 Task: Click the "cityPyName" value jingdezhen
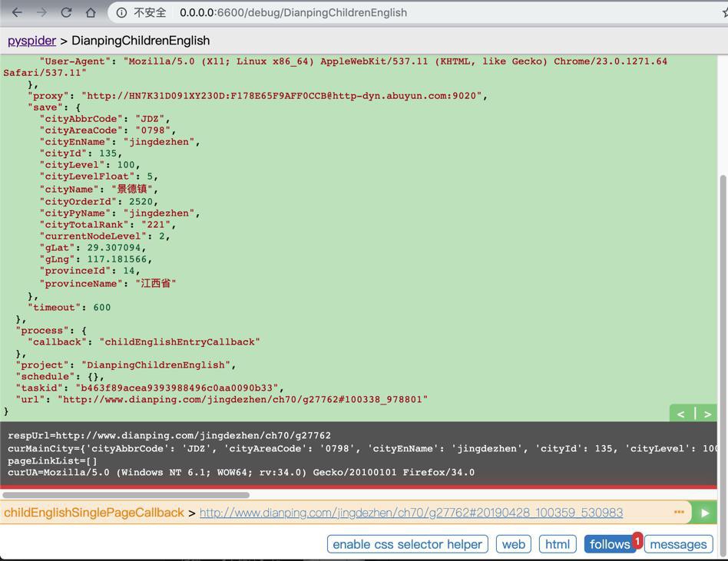(159, 213)
